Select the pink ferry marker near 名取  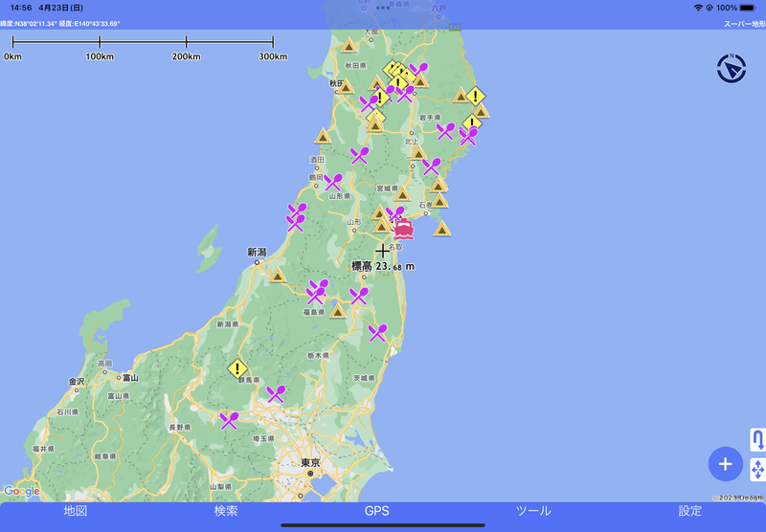click(404, 229)
